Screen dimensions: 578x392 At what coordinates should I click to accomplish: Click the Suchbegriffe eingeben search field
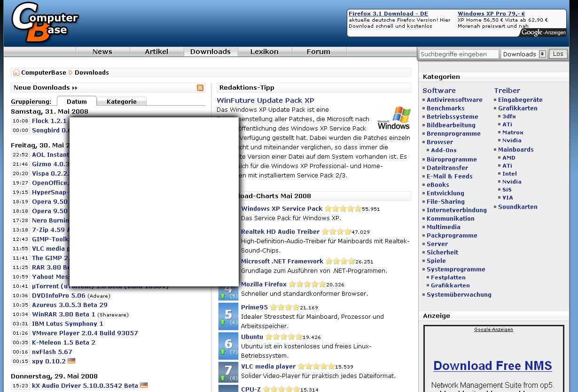(x=459, y=54)
